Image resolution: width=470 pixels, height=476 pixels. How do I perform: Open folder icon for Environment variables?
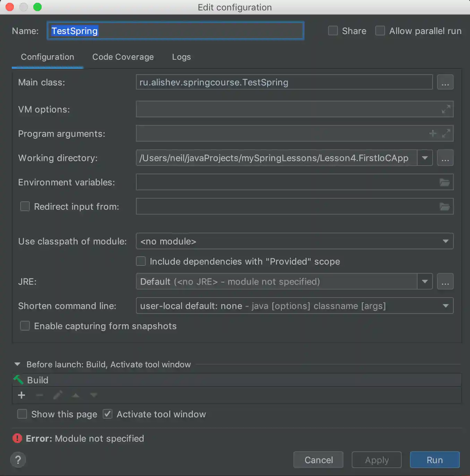pyautogui.click(x=444, y=182)
